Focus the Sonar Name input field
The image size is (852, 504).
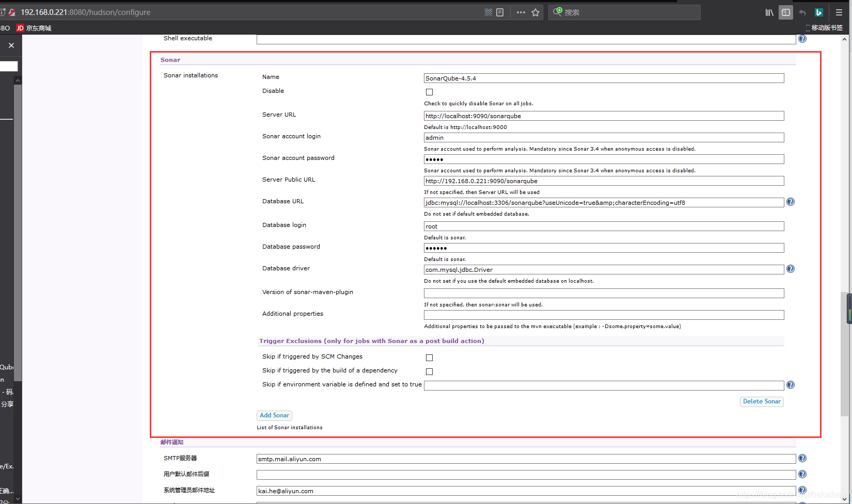604,78
